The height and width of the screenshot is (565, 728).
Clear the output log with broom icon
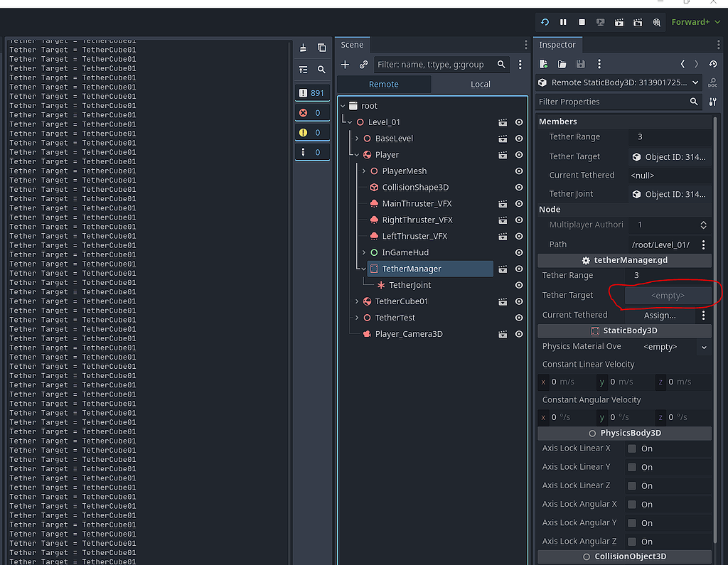(303, 48)
